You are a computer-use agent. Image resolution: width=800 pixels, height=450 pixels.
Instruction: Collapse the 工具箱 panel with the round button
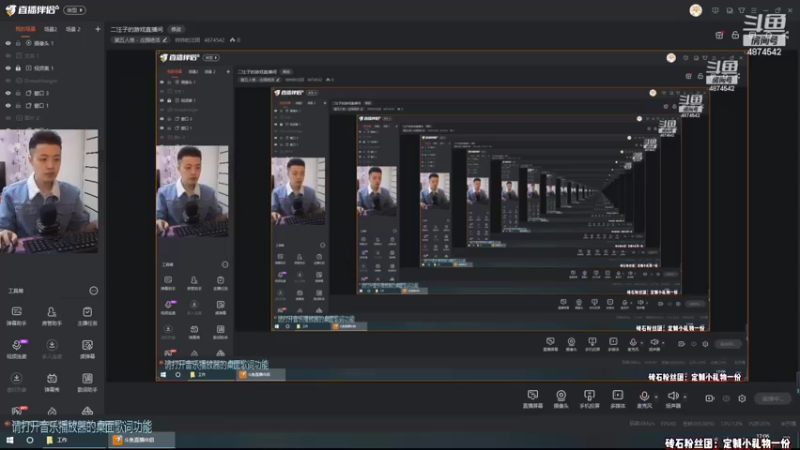[93, 291]
